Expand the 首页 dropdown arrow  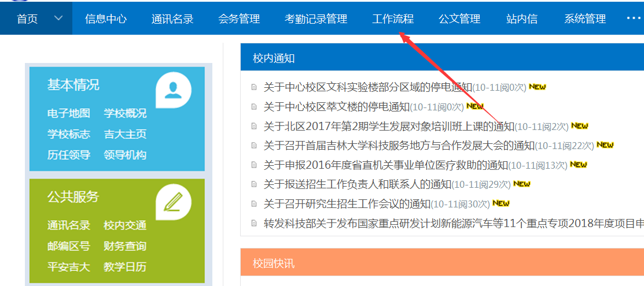(58, 18)
